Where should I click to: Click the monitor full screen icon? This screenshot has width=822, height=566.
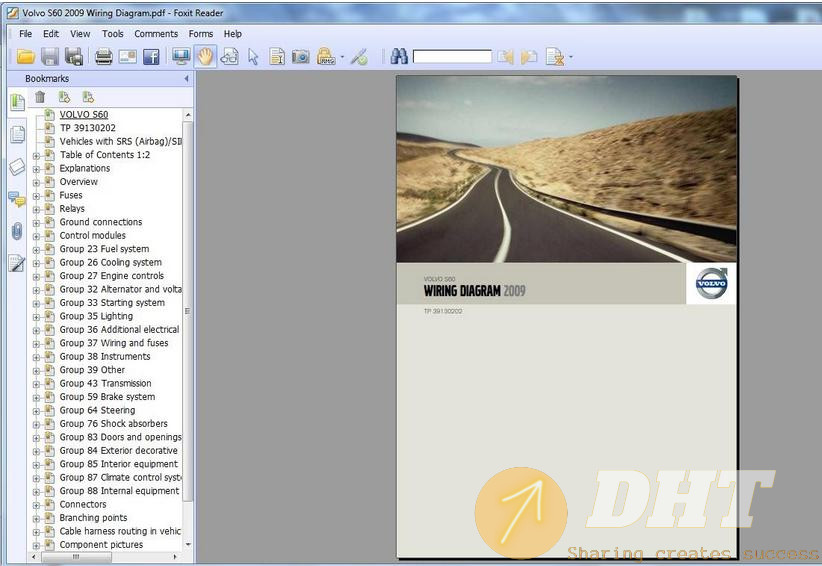pyautogui.click(x=181, y=56)
